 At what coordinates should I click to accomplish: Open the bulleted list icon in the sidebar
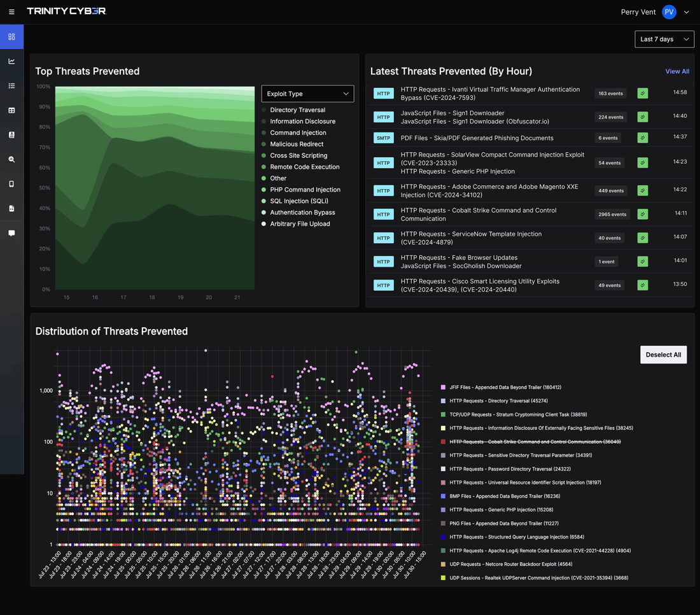[11, 86]
